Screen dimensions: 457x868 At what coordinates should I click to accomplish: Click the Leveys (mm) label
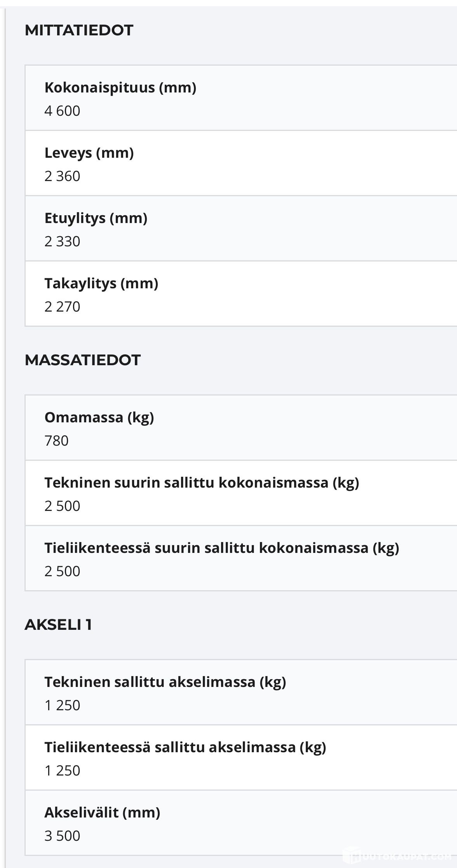point(89,153)
